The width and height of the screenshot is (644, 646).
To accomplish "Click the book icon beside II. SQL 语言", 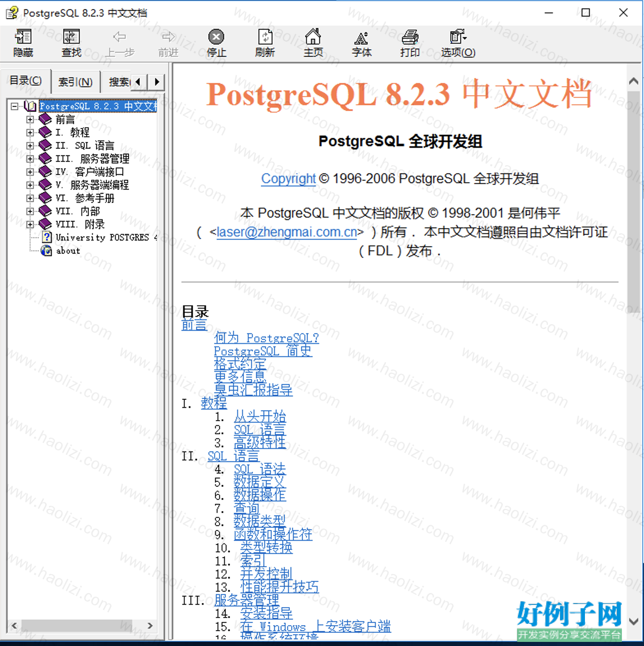I will pyautogui.click(x=45, y=145).
